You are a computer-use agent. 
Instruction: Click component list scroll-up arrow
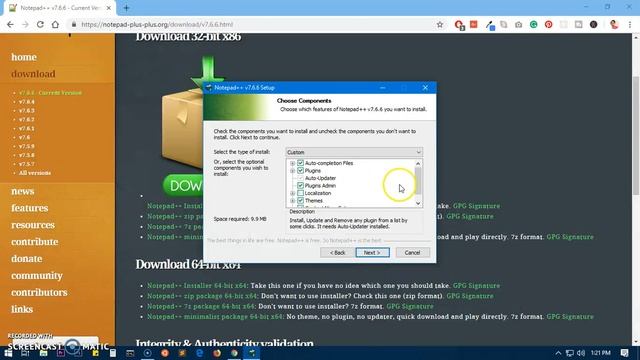pos(418,163)
